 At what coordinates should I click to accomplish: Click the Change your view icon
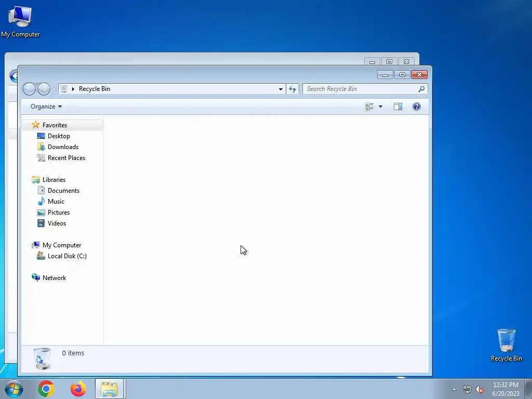coord(369,107)
